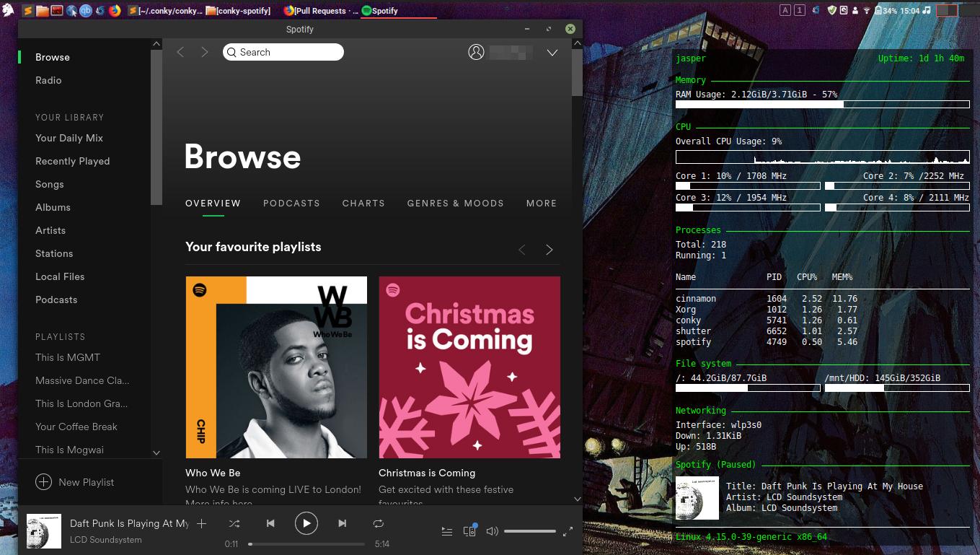
Task: Mute the volume via the speaker icon
Action: click(x=493, y=531)
